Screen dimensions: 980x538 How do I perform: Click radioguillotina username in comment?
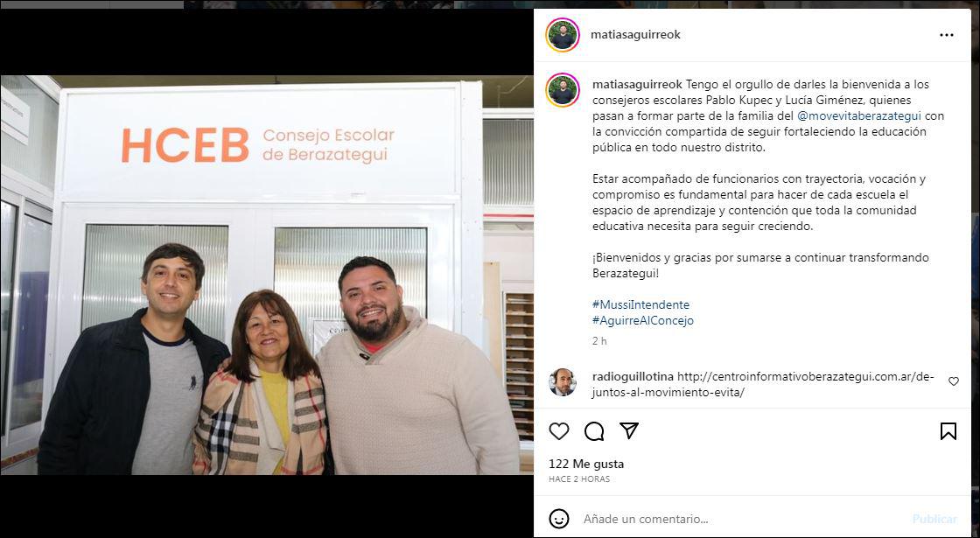click(633, 377)
